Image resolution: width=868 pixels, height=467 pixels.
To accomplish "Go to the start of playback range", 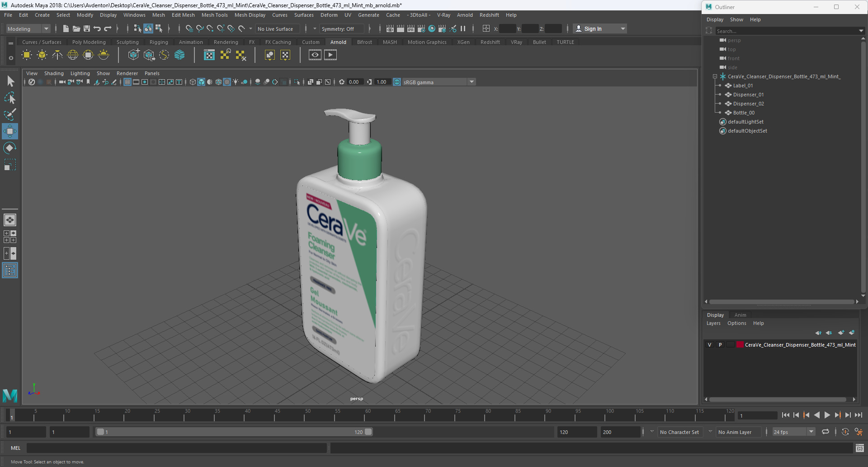I will [786, 415].
